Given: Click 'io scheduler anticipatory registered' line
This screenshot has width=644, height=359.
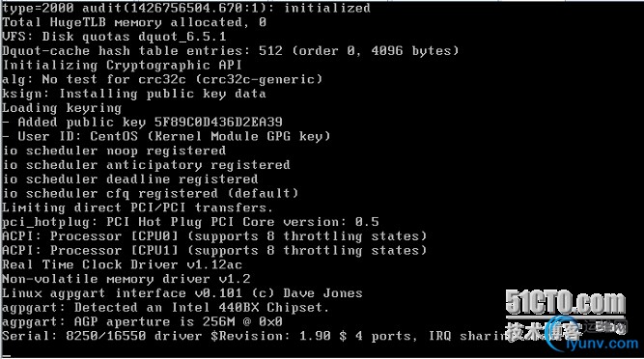Looking at the screenshot, I should (146, 165).
